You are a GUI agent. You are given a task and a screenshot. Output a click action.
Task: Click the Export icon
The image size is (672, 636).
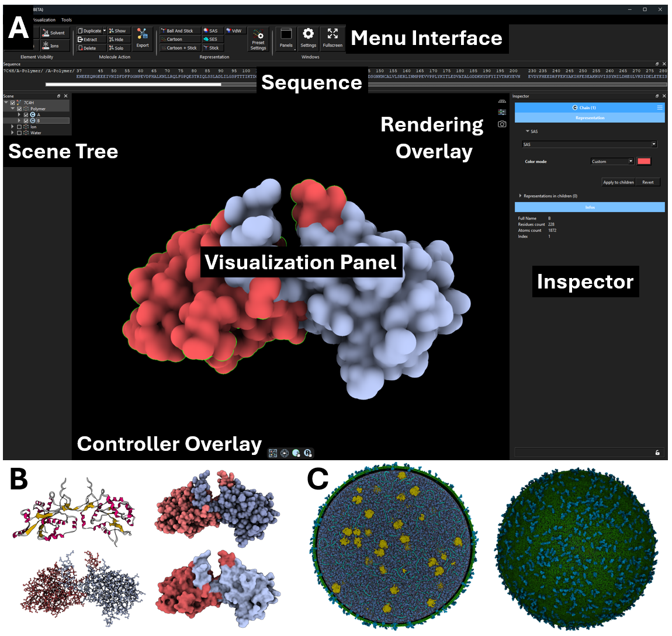(142, 38)
